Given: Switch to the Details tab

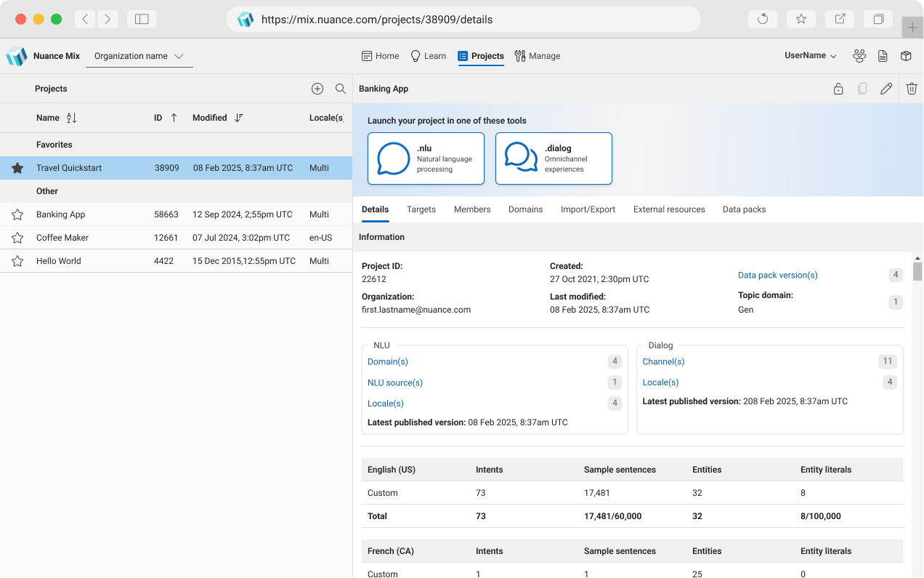Looking at the screenshot, I should [x=376, y=209].
